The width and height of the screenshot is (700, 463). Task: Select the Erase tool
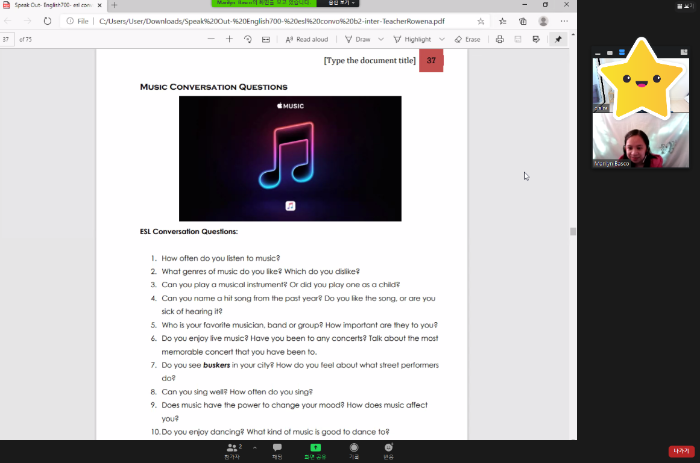click(x=467, y=39)
